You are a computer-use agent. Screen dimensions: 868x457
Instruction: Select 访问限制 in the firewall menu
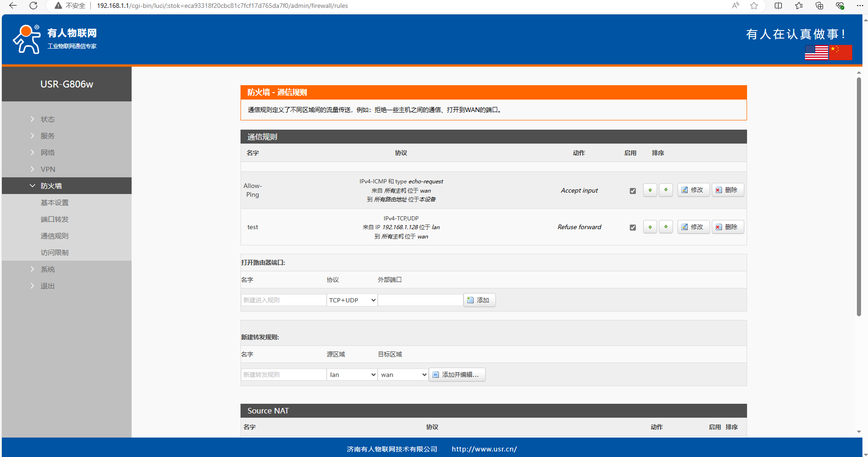click(55, 252)
